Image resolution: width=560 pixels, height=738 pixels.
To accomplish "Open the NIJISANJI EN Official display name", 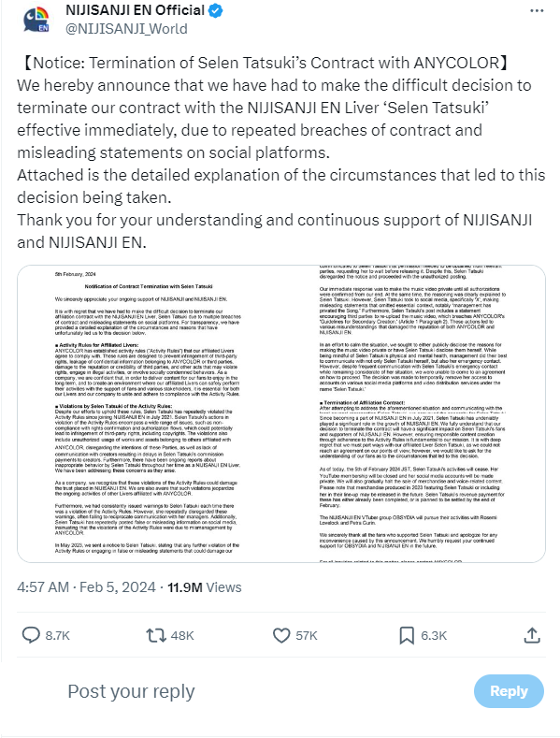I will click(x=135, y=10).
